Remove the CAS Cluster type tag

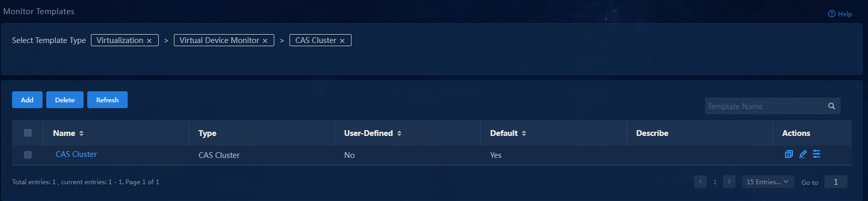pyautogui.click(x=342, y=41)
